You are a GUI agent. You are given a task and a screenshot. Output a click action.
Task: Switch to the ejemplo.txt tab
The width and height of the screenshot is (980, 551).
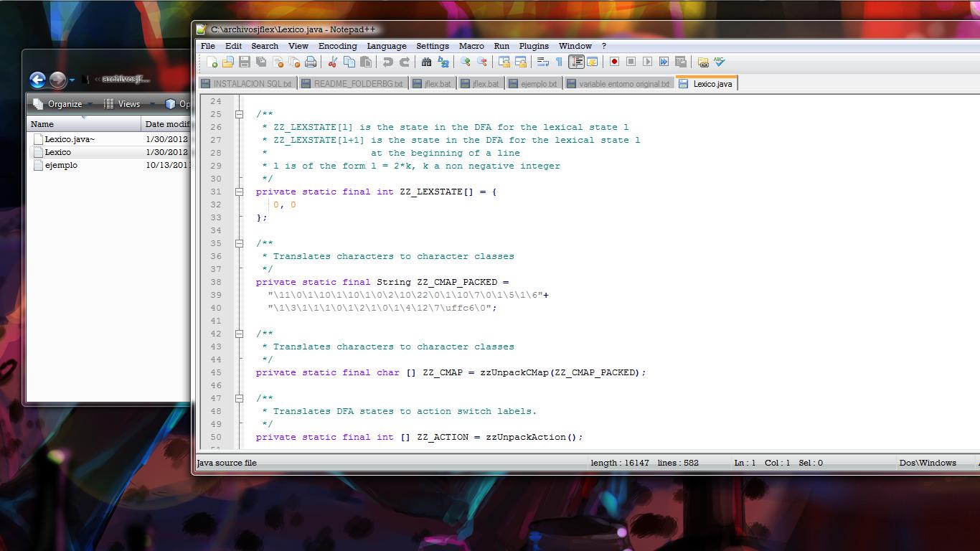(x=534, y=83)
